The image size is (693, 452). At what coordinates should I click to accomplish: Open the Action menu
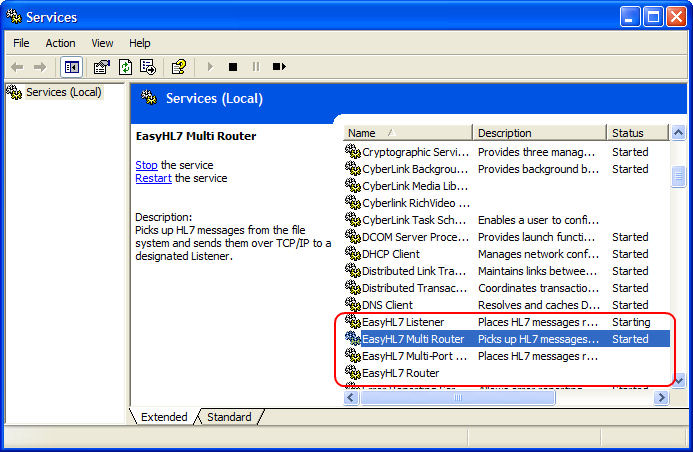click(61, 43)
